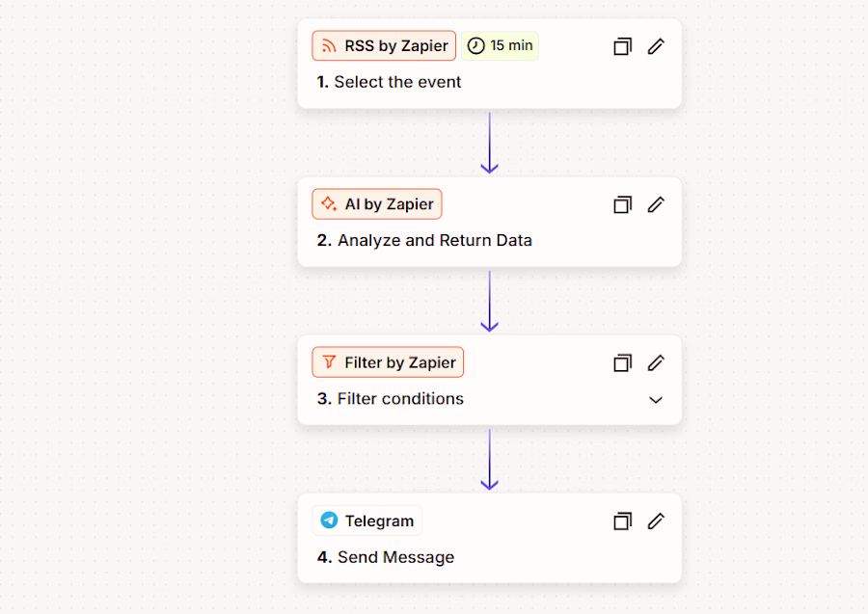Select the AI by Zapier app label
Screen dimensions: 868x614
click(x=388, y=204)
